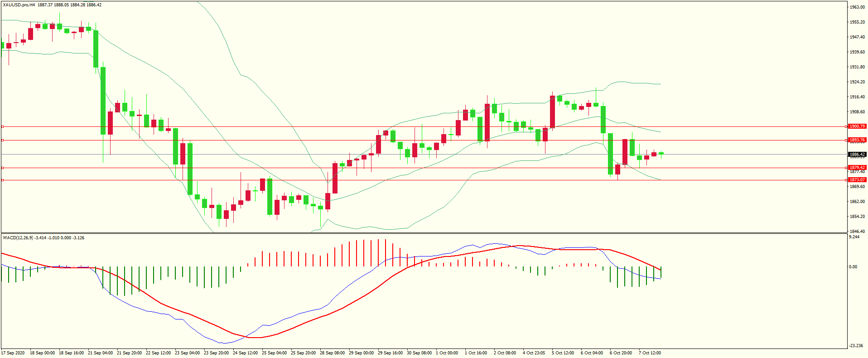
Task: Click the 17 Sep 2020 date label
Action: point(13,353)
